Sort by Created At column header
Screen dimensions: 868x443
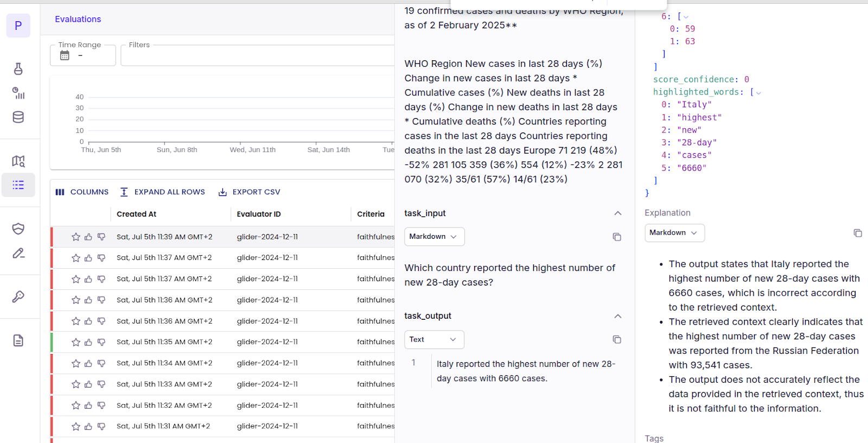point(136,214)
